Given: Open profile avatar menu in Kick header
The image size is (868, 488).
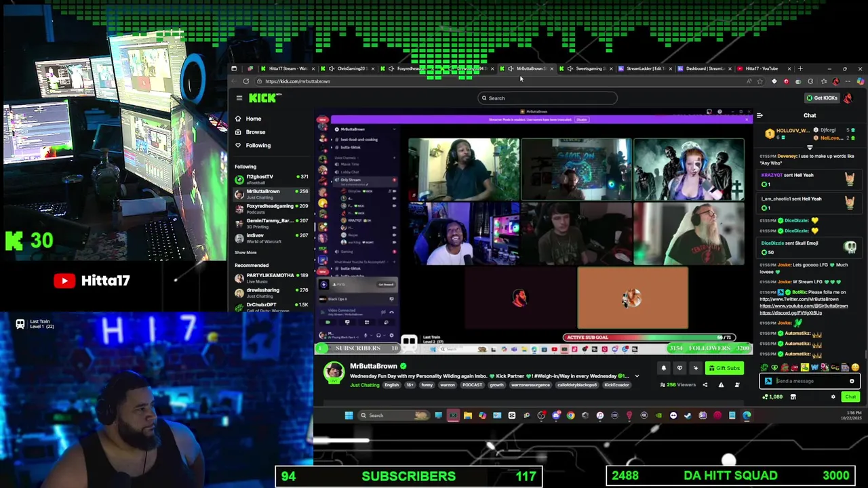Looking at the screenshot, I should tap(848, 98).
